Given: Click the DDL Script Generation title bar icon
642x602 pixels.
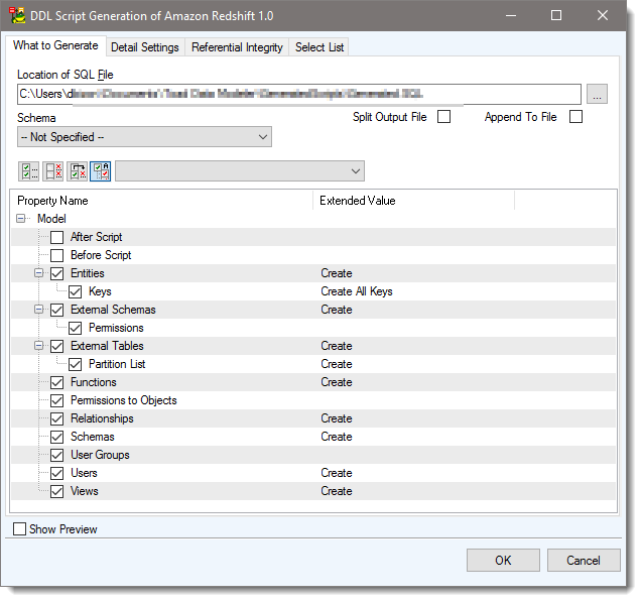Looking at the screenshot, I should coord(17,16).
